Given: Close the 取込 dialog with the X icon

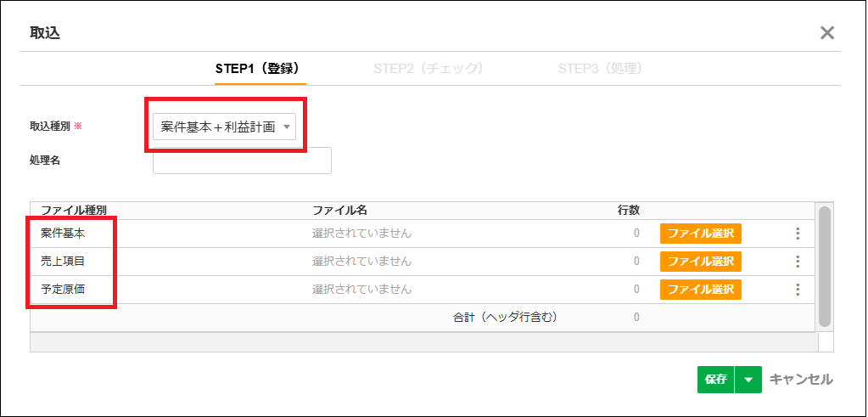Looking at the screenshot, I should pyautogui.click(x=827, y=33).
